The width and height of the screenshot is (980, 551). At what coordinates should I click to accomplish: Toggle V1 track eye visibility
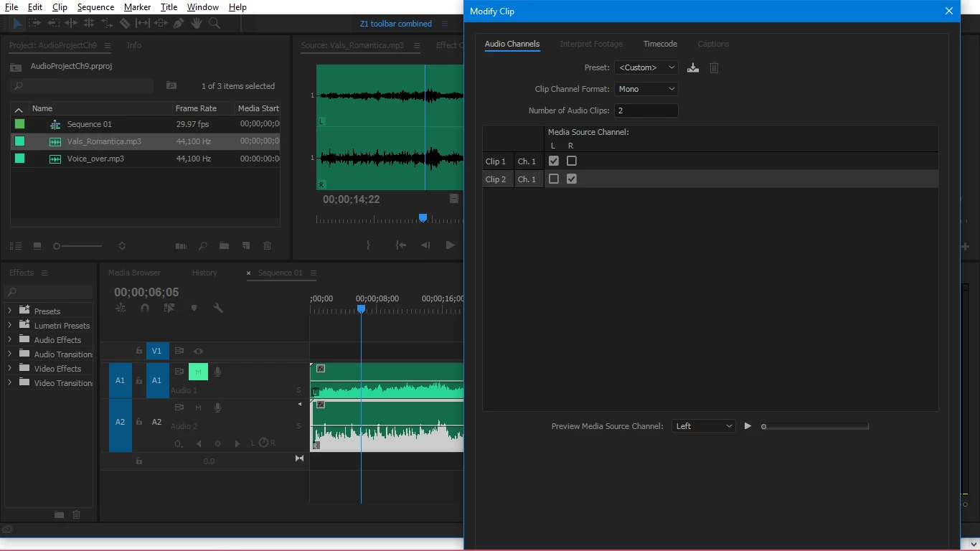pos(198,351)
